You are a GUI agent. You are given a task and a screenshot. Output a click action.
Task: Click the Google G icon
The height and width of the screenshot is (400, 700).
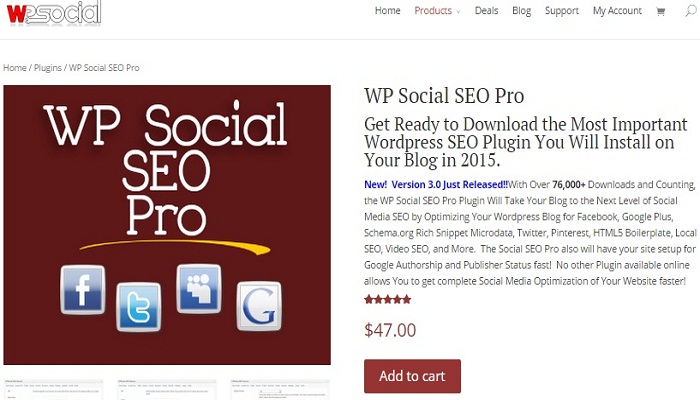(x=259, y=306)
